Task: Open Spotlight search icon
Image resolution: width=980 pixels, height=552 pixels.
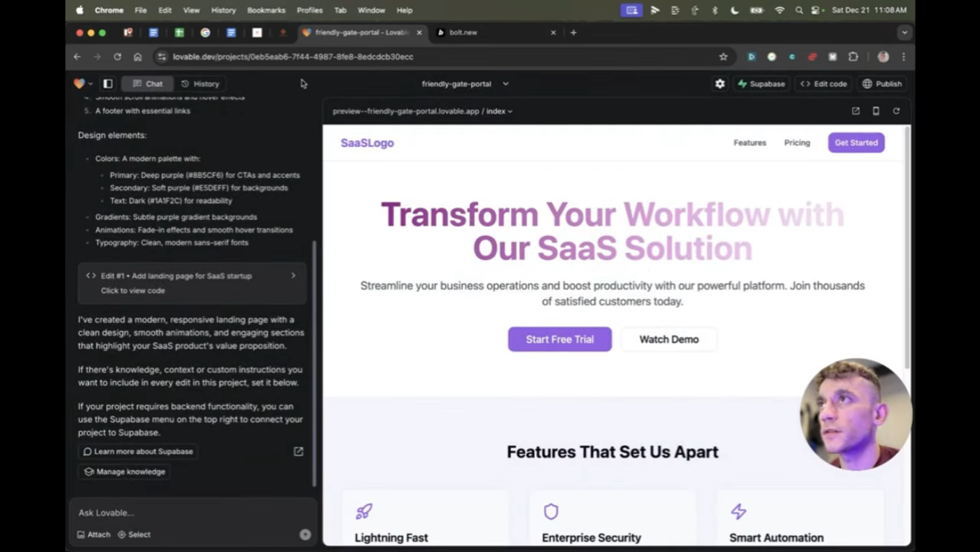Action: point(799,11)
